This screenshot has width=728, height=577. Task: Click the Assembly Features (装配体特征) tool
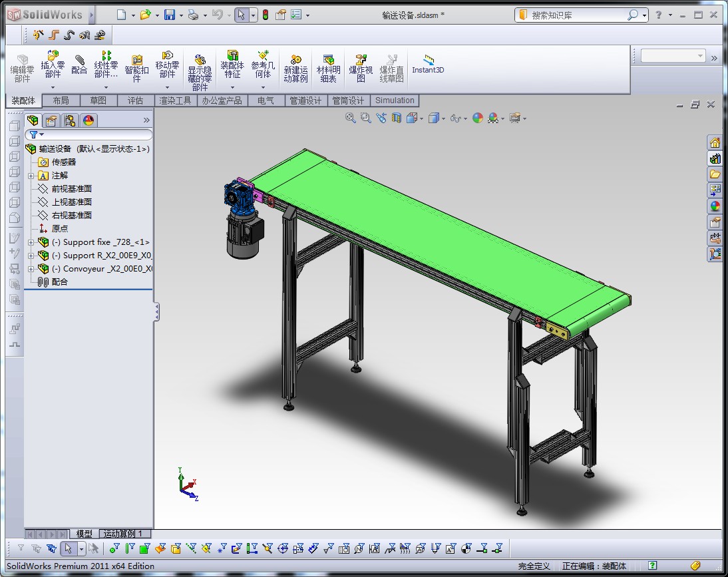(232, 65)
